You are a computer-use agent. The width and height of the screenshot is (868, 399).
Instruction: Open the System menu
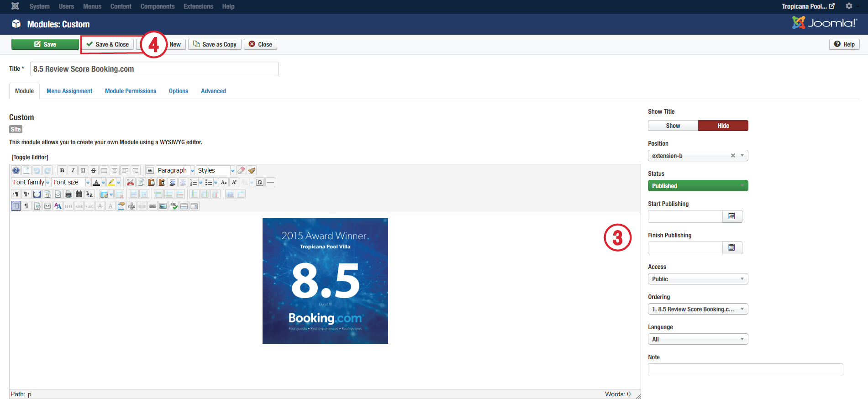[x=39, y=6]
